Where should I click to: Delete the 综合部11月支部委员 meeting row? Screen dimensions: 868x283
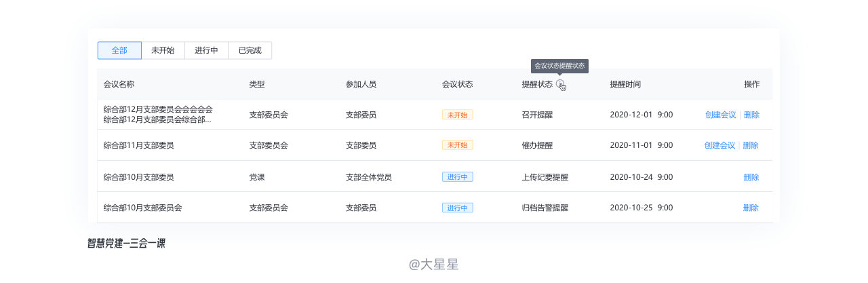(751, 145)
